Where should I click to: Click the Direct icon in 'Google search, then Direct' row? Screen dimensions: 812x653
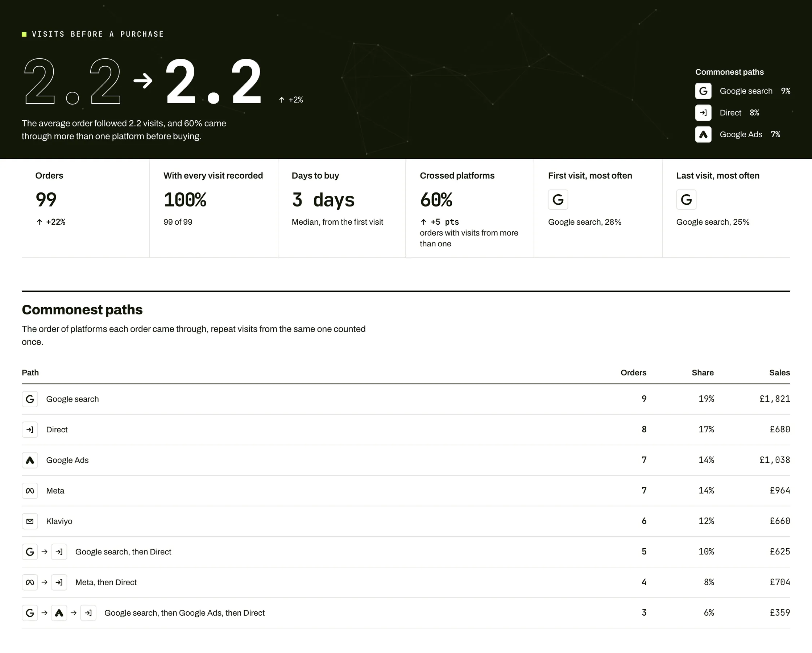click(x=59, y=552)
